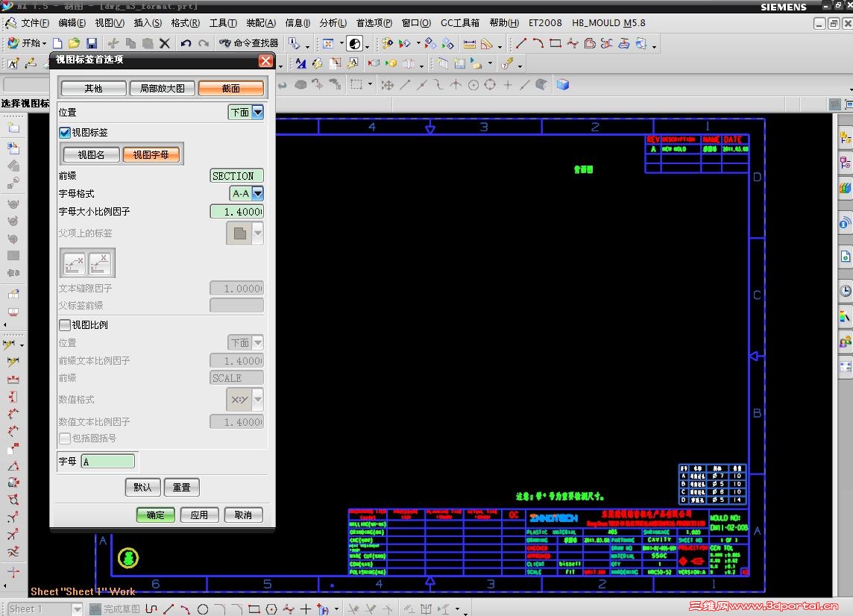Click the black X delete icon
853x616 pixels.
(165, 43)
